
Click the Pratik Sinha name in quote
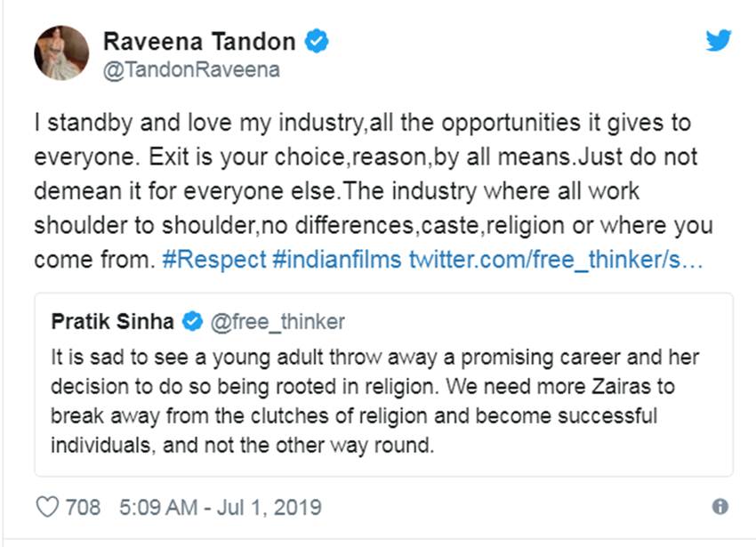tap(113, 321)
